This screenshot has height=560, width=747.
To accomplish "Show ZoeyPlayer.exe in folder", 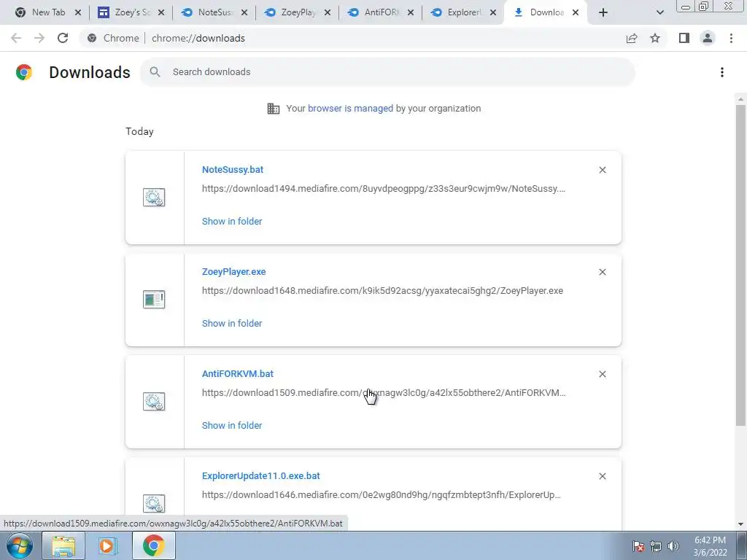I will 232,323.
